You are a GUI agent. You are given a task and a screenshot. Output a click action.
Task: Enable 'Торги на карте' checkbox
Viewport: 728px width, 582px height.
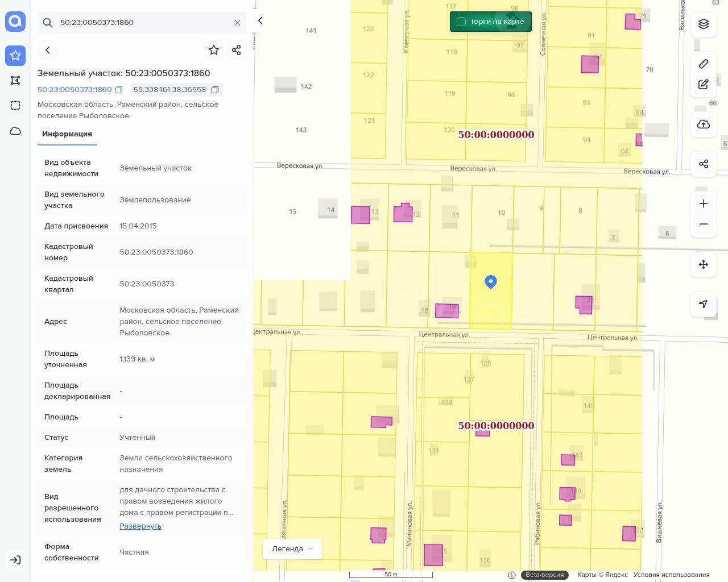pos(461,22)
